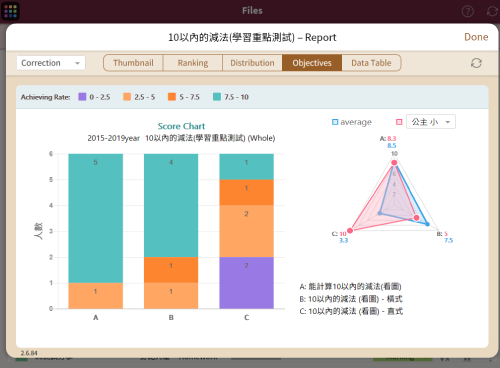Click the teal segment of bar A
Viewport: 500px width, 368px height.
coord(95,218)
